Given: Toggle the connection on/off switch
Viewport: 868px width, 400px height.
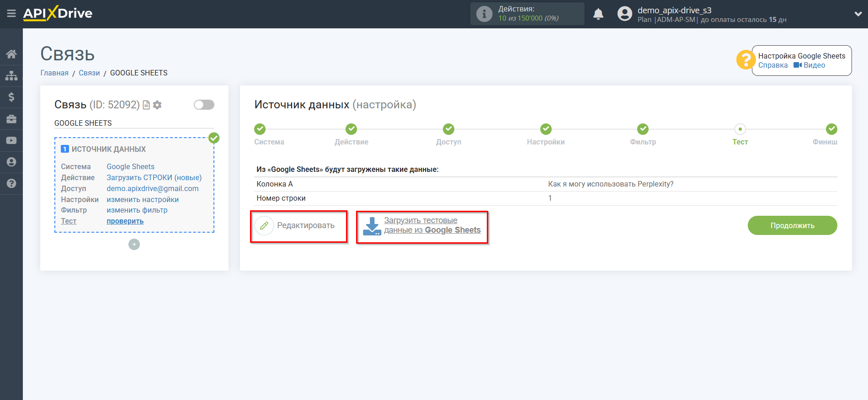Looking at the screenshot, I should (x=204, y=105).
